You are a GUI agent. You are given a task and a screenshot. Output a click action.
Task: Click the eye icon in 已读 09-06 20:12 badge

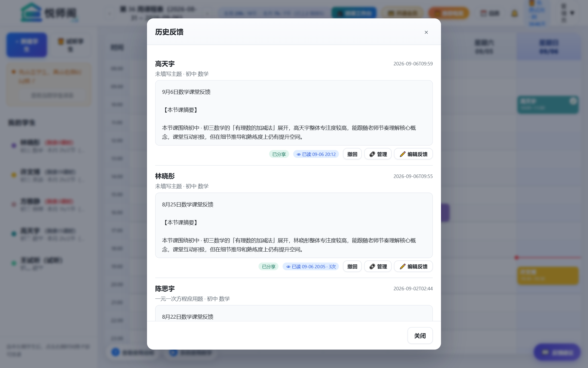299,155
